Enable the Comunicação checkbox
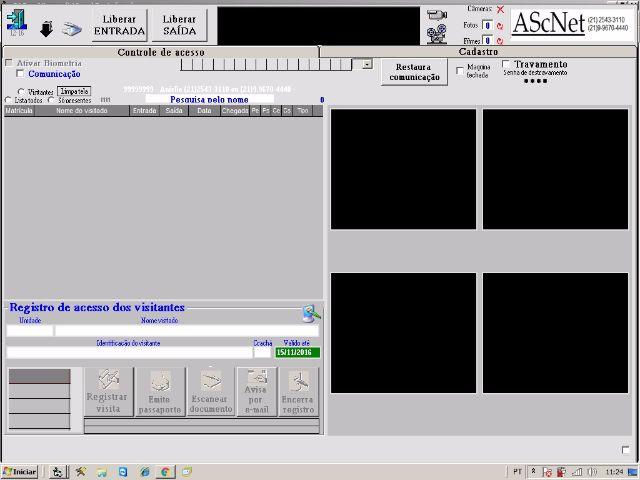Screen dimensions: 640x480 [20, 73]
